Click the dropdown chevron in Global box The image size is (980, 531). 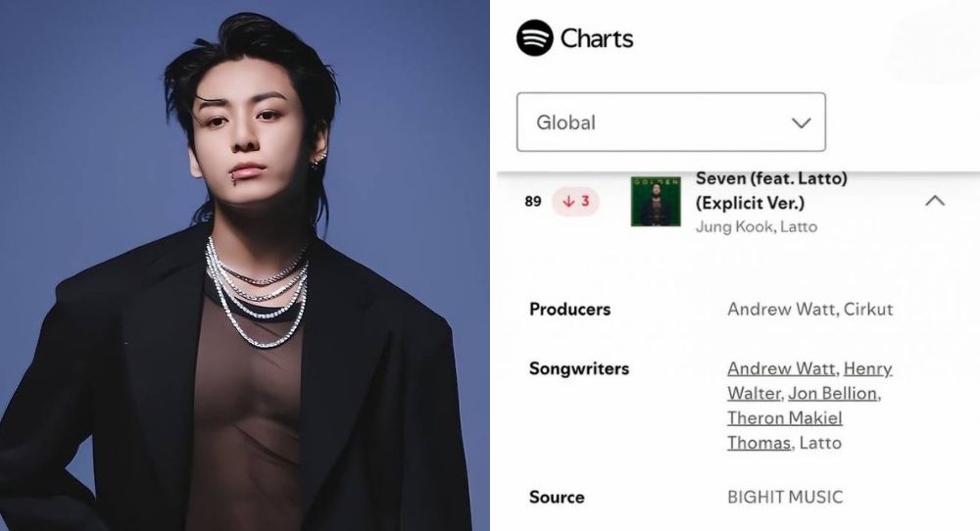point(802,122)
